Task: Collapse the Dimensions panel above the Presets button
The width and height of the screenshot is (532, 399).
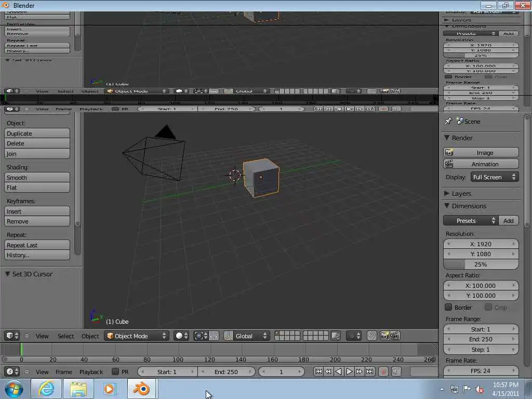Action: point(447,206)
